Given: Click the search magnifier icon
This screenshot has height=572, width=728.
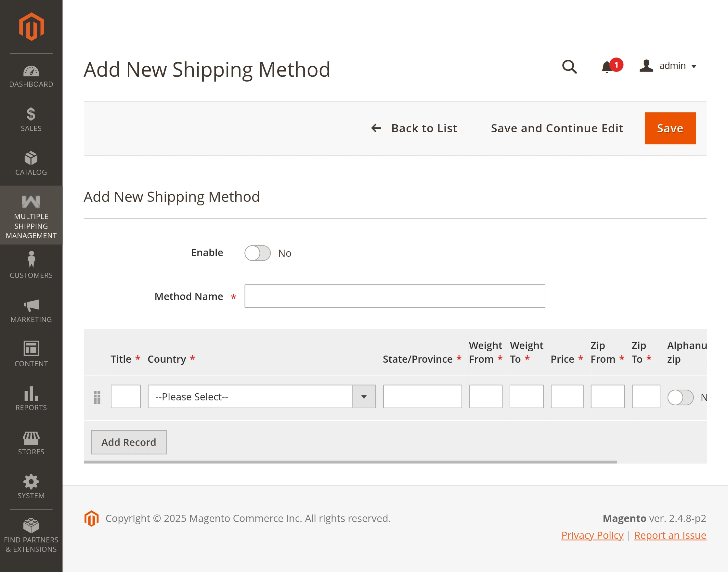Looking at the screenshot, I should [569, 67].
